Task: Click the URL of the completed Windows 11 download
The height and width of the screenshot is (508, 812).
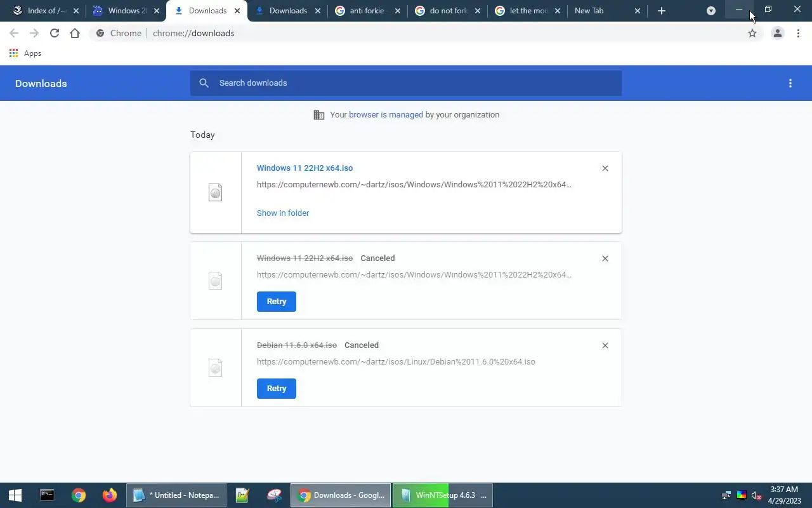Action: pyautogui.click(x=414, y=185)
